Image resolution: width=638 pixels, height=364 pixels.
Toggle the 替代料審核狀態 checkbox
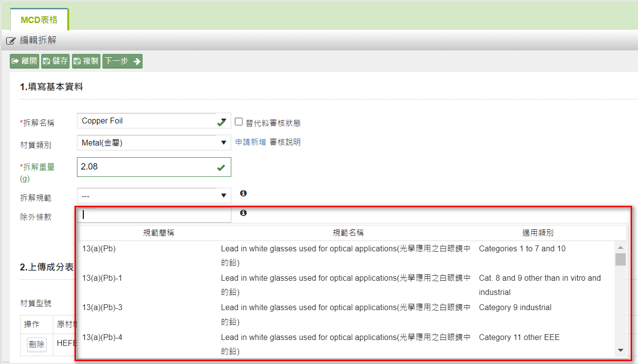click(239, 121)
